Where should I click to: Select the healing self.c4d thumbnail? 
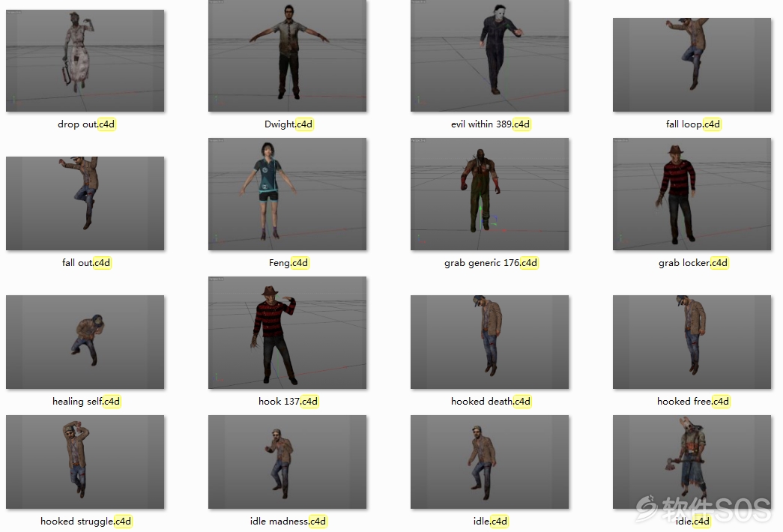[x=85, y=342]
